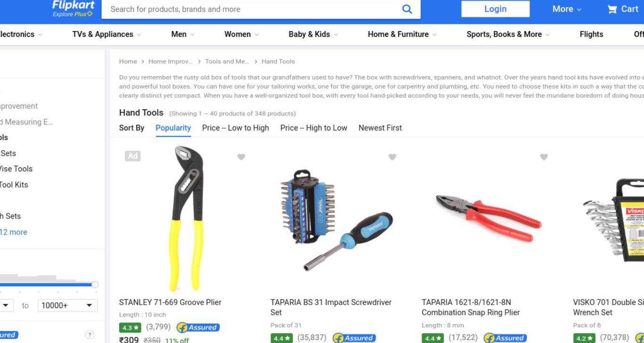Viewport: 644px width, 343px height.
Task: Click the Flights link
Action: (591, 34)
